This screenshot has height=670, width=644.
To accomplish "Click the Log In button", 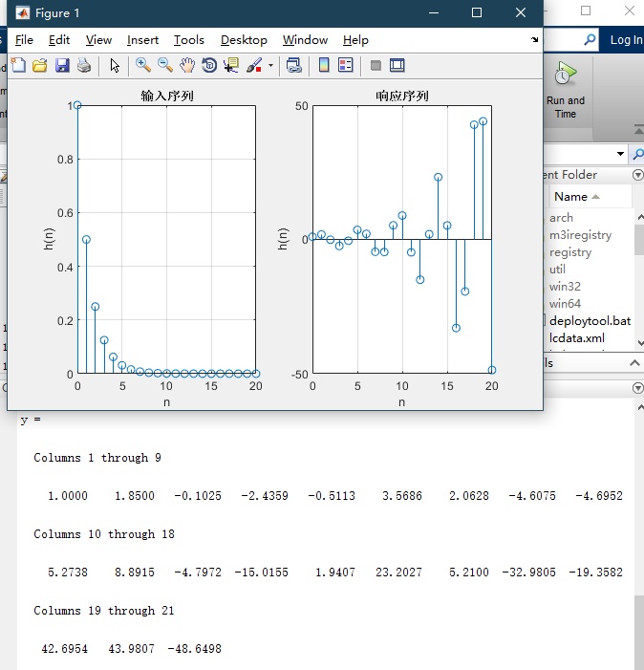I will pos(626,40).
